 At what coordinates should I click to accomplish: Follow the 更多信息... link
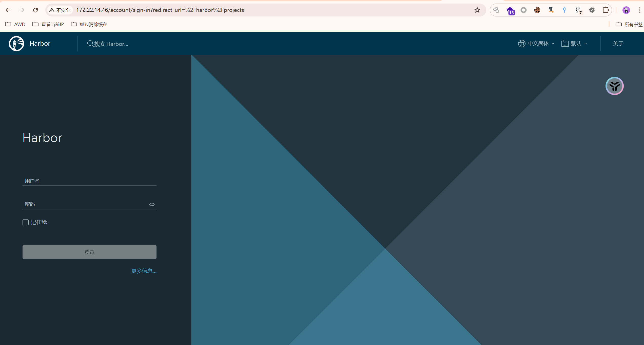(144, 271)
